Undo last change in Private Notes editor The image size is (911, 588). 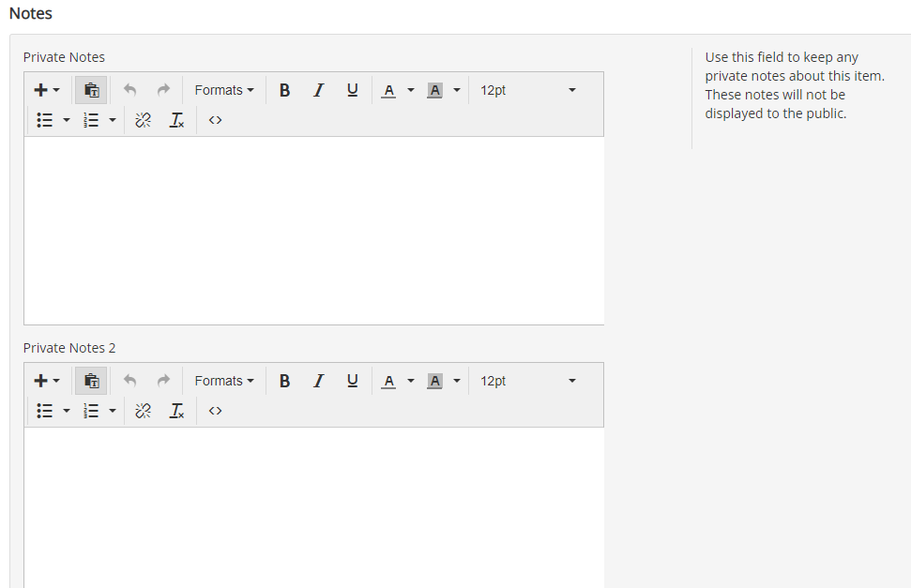129,90
